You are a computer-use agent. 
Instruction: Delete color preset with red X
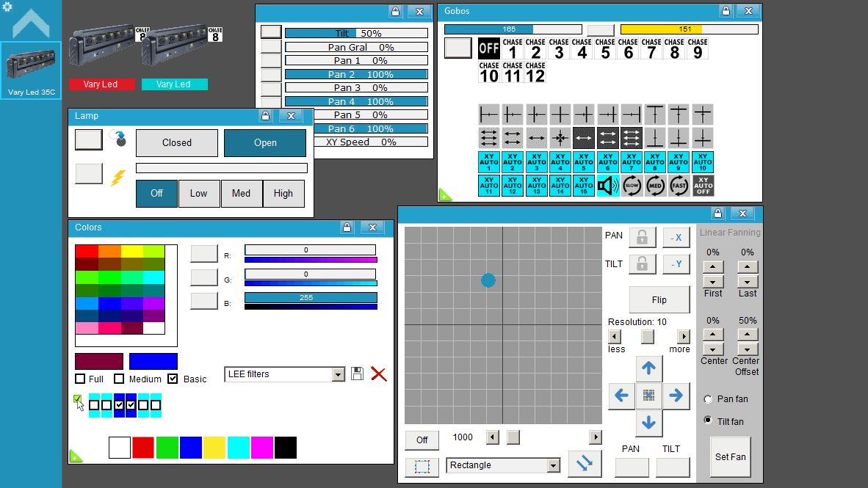379,374
